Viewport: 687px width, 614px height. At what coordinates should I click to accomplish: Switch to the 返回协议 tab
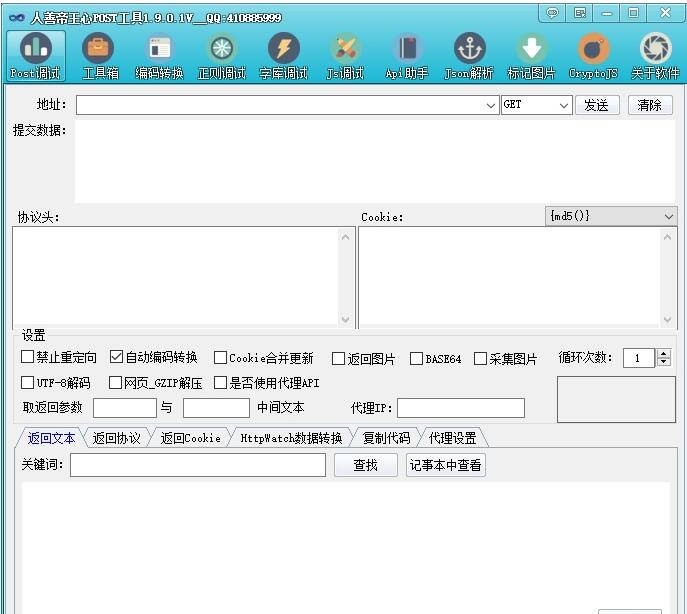(117, 438)
